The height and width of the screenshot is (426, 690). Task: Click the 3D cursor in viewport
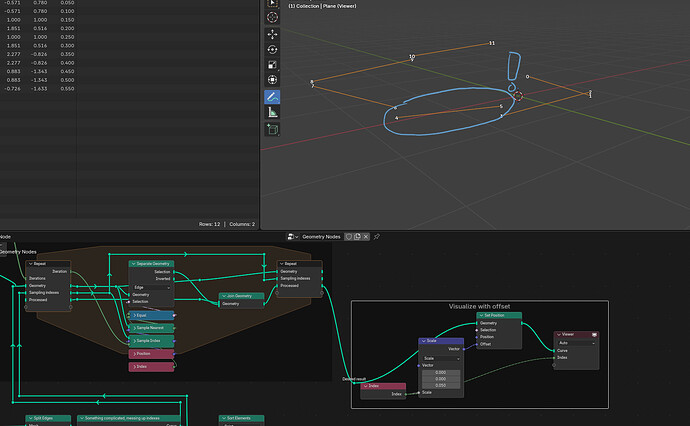click(518, 95)
